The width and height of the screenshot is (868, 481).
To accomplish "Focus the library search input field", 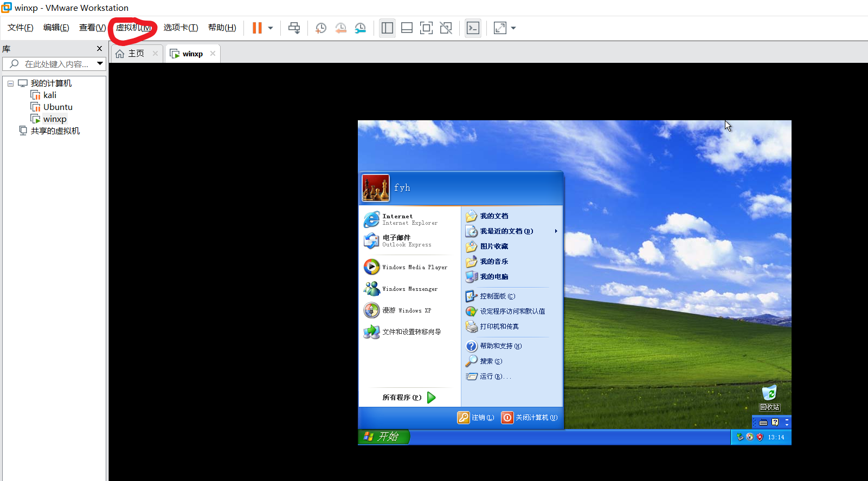I will [53, 64].
